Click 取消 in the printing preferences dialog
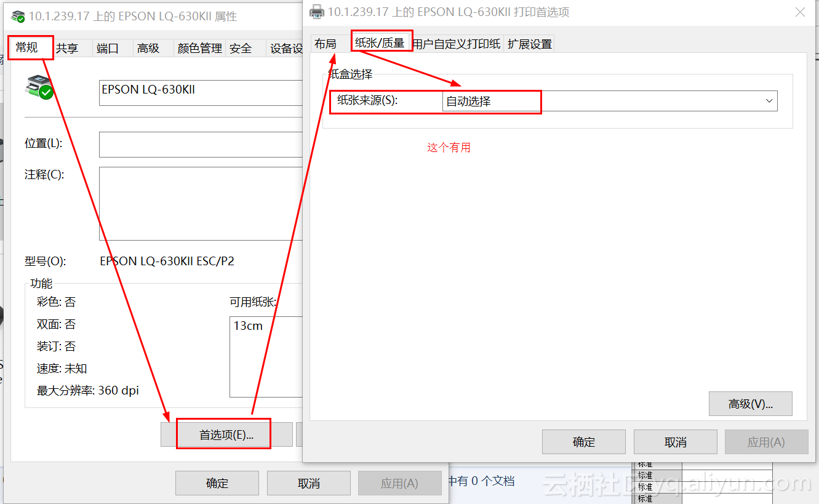819x504 pixels. pyautogui.click(x=676, y=442)
